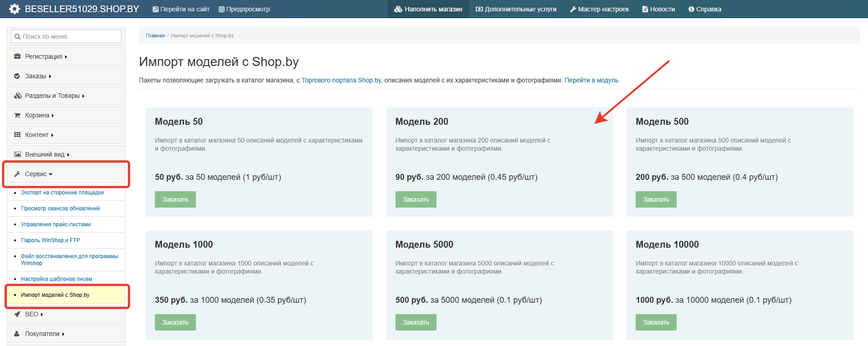
Task: Click the user icon next to Покупатели
Action: tap(17, 334)
